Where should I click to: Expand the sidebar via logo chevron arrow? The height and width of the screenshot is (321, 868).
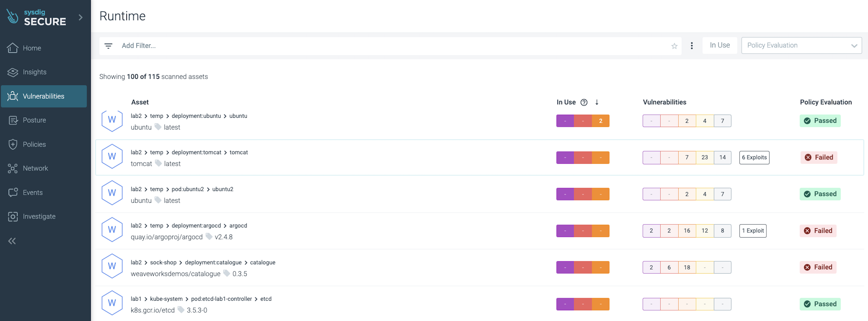point(81,17)
